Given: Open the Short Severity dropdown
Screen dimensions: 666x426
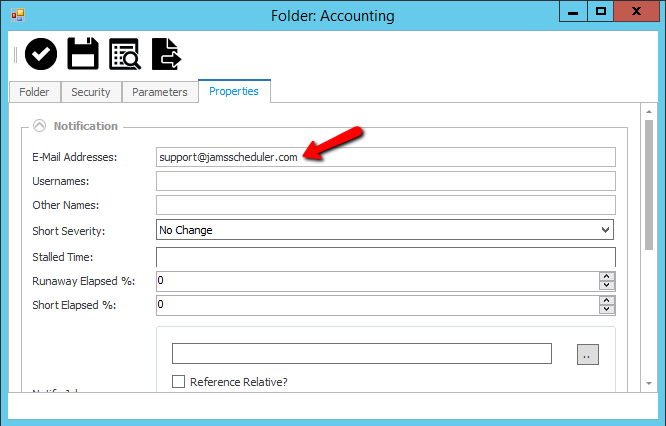Looking at the screenshot, I should click(x=385, y=230).
